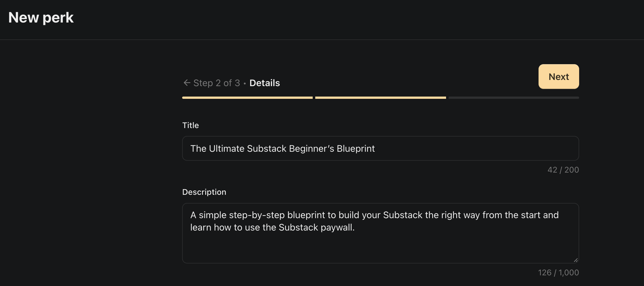Viewport: 644px width, 286px height.
Task: Click the 'New perk' page heading
Action: pos(41,17)
